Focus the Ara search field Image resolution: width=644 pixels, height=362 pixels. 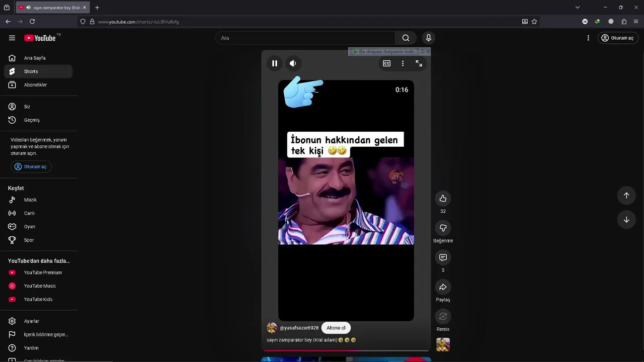[305, 38]
